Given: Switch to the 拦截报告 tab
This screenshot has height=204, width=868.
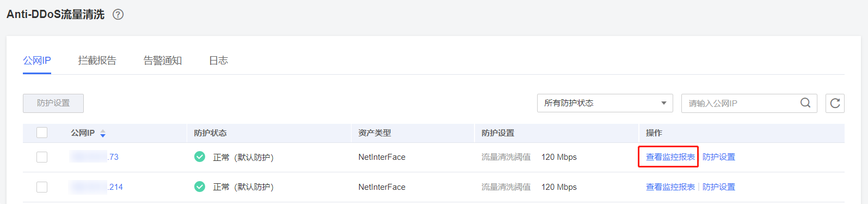Looking at the screenshot, I should pyautogui.click(x=97, y=61).
